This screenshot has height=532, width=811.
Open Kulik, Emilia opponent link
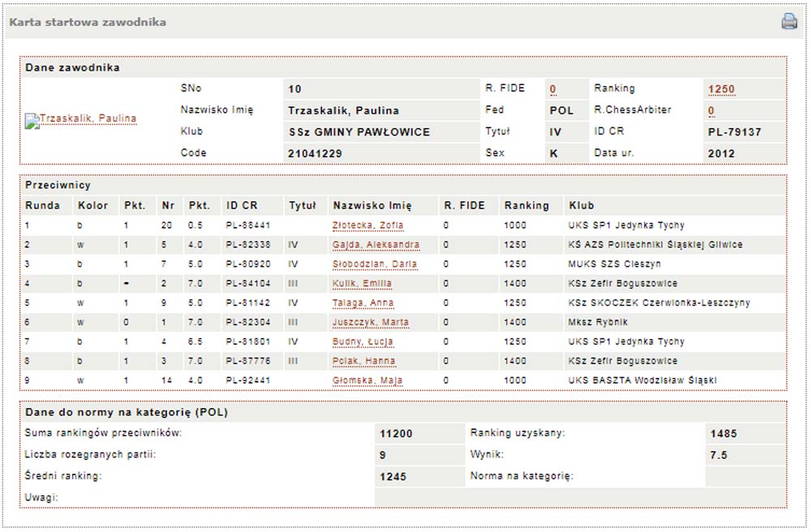click(x=362, y=284)
